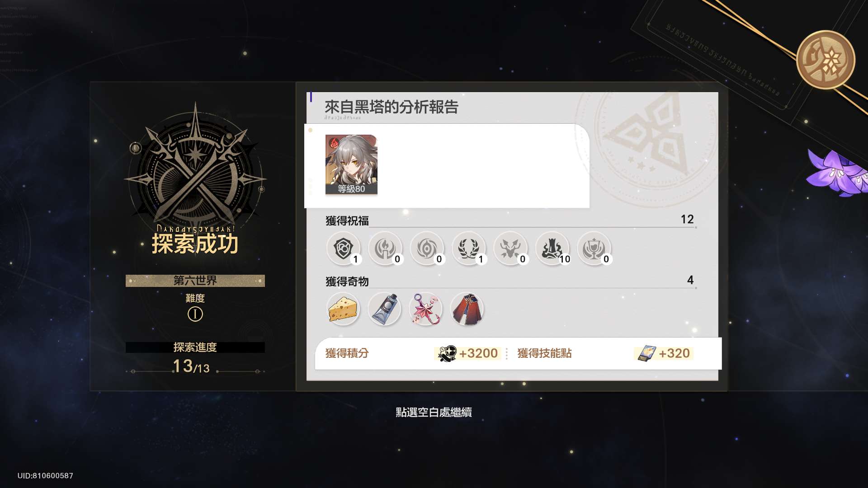Select the cheese curio icon
The height and width of the screenshot is (488, 868).
click(x=343, y=309)
